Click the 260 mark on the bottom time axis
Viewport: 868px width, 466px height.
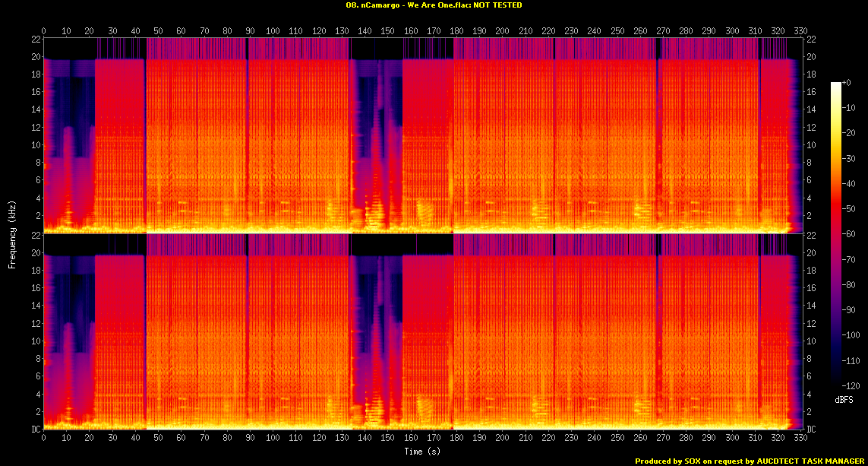click(640, 439)
